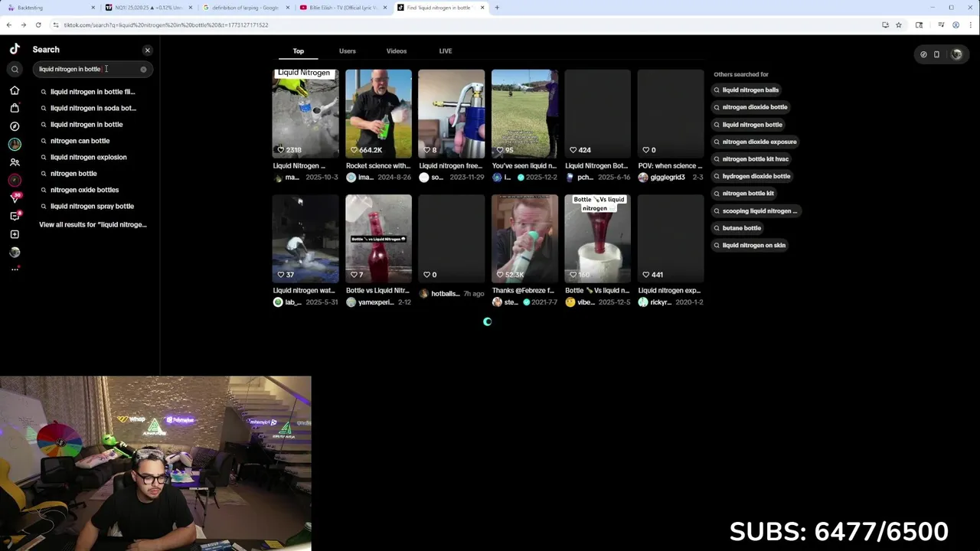Switch to the Videos tab
The image size is (980, 551).
click(x=397, y=51)
